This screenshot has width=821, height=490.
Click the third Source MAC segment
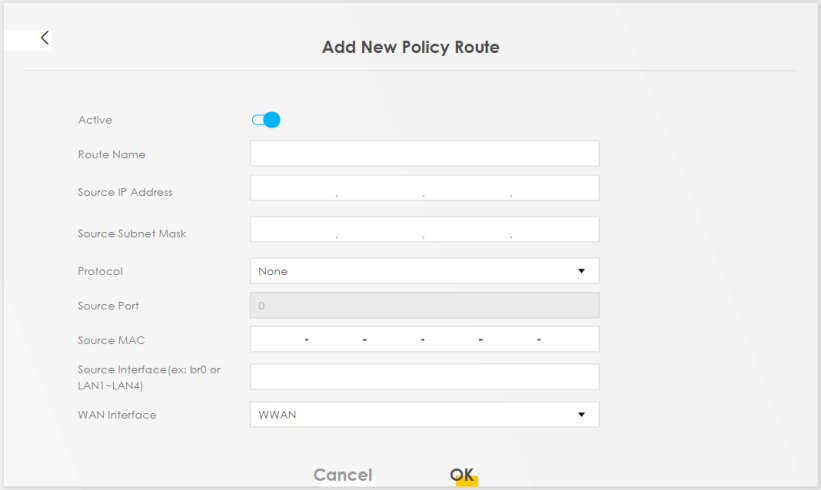tap(394, 340)
